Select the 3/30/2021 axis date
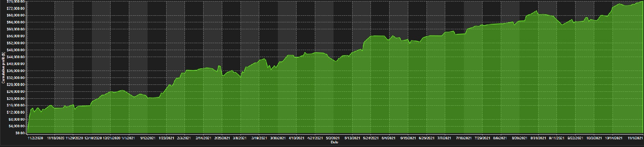The image size is (644, 147). pyautogui.click(x=278, y=139)
